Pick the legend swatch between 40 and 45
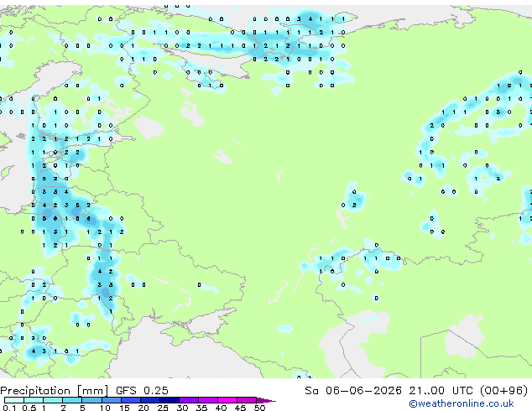 [x=227, y=400]
